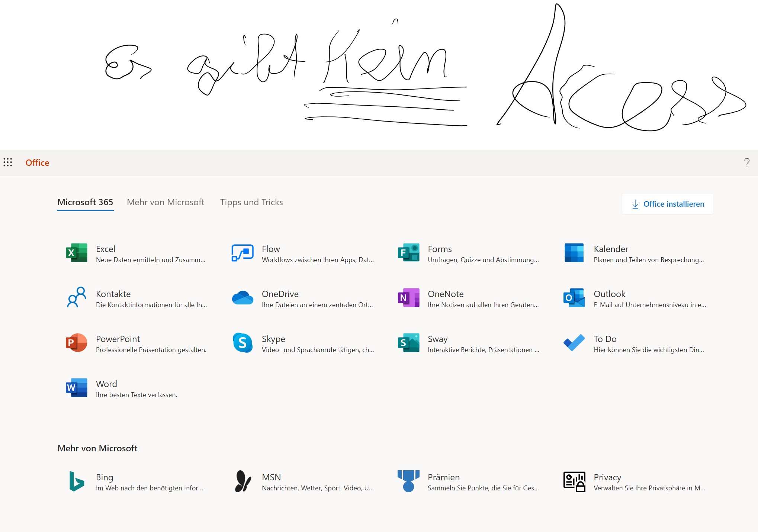758x532 pixels.
Task: Select the OneNote title link
Action: click(446, 294)
